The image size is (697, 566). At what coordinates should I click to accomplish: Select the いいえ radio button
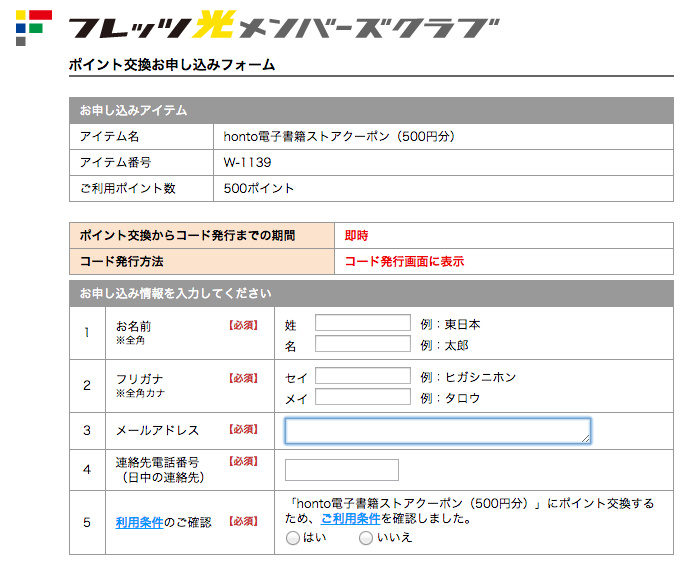pos(365,538)
